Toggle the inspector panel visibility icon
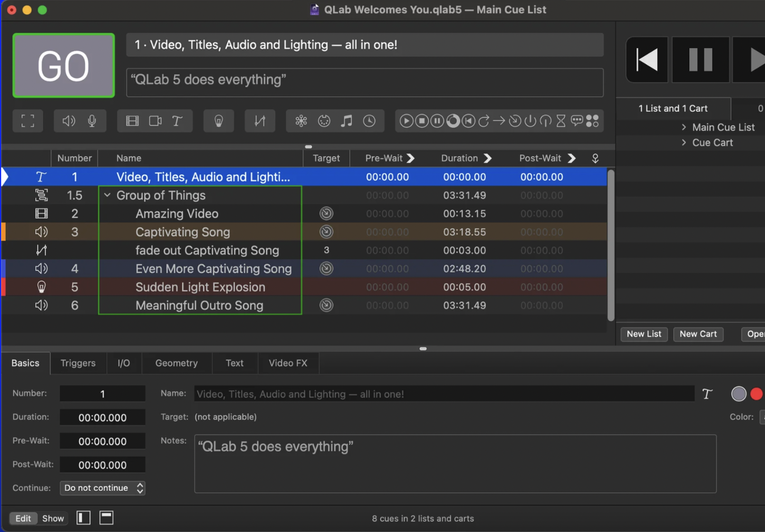Screen dimensions: 765x532 (x=106, y=518)
